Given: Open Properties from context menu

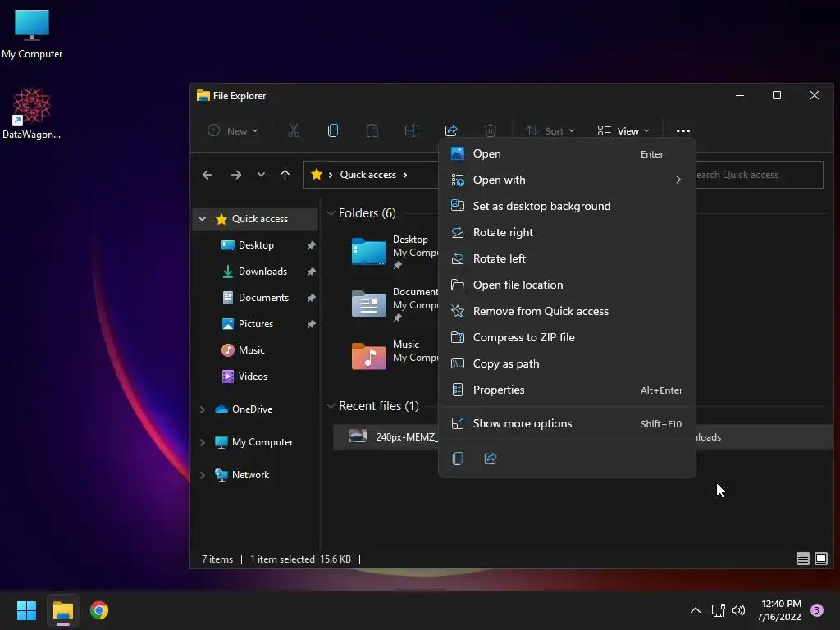Looking at the screenshot, I should point(567,390).
